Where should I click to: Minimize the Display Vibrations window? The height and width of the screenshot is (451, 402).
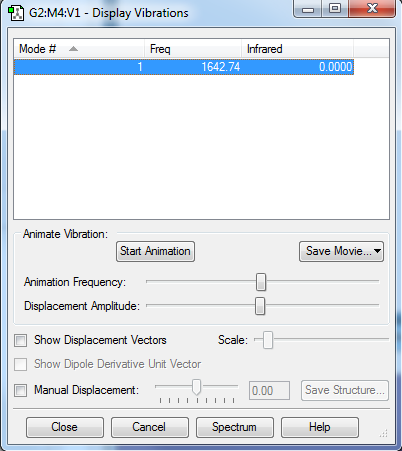[308, 9]
